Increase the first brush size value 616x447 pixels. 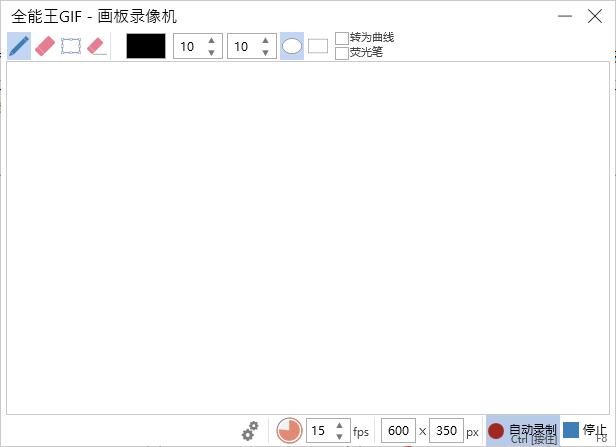211,41
